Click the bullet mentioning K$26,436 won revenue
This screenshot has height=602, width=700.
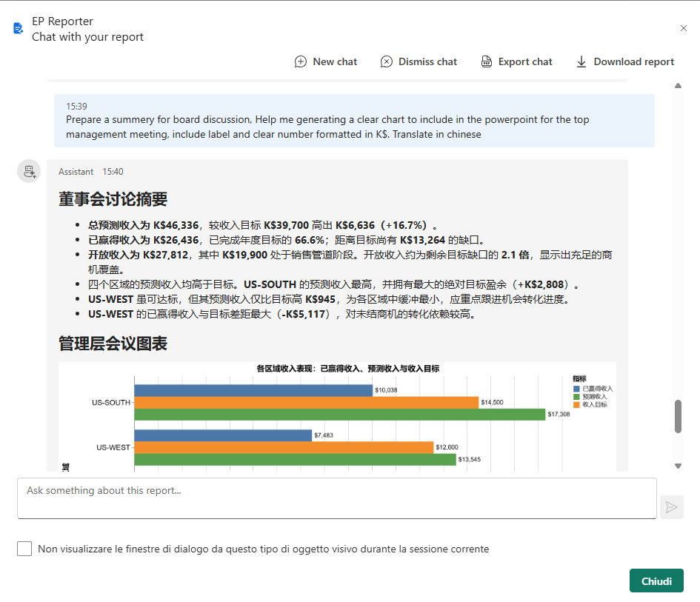click(x=286, y=240)
